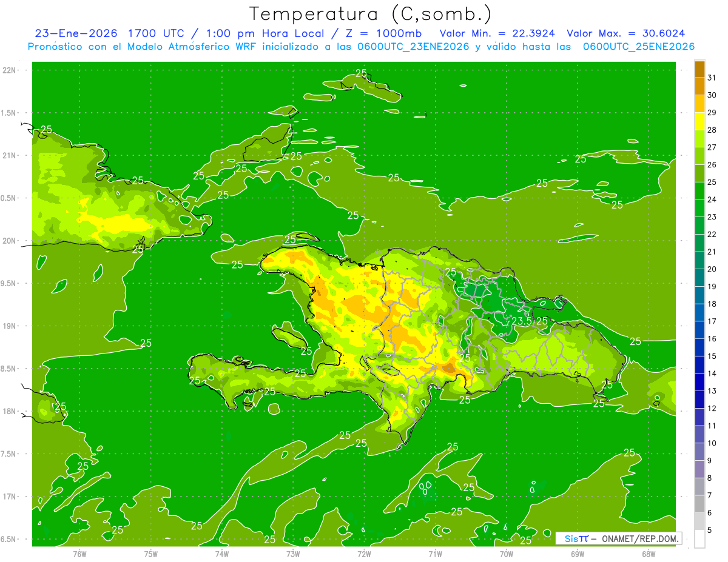
Task: Pick yellow legend band between 28 and 29
Action: 699,121
